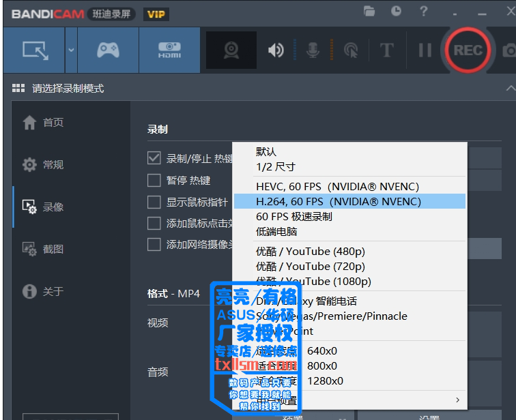Image resolution: width=516 pixels, height=420 pixels.
Task: Open the 常规 general settings tab
Action: (x=43, y=164)
